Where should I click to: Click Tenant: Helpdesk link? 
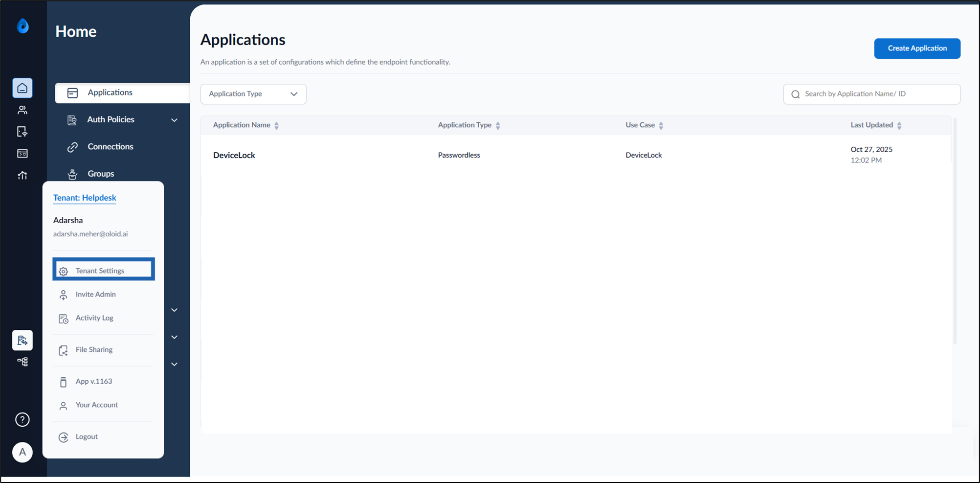point(85,198)
